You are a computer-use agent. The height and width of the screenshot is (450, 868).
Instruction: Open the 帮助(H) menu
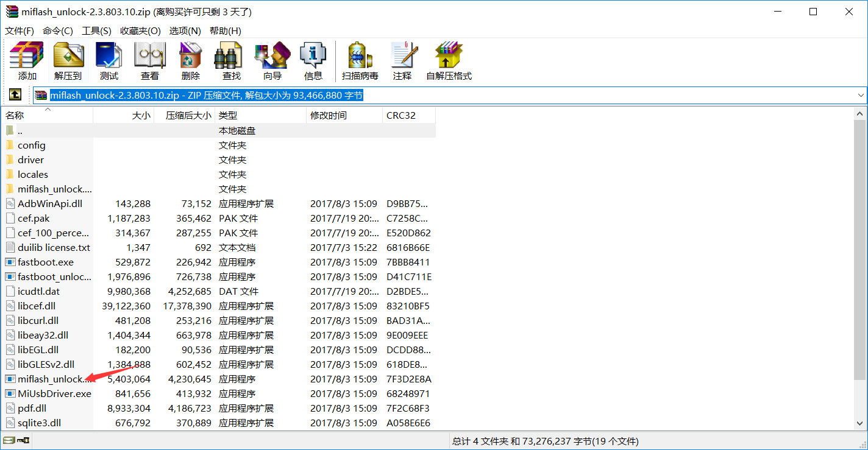pos(226,30)
